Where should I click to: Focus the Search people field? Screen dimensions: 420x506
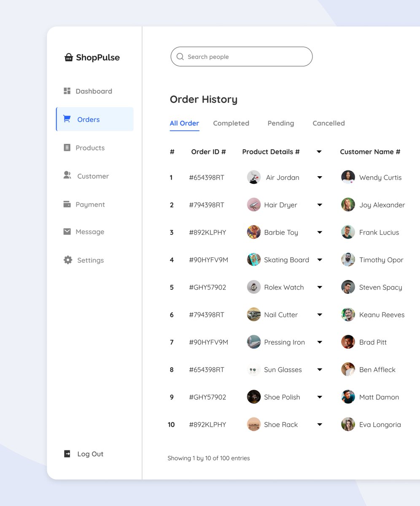pyautogui.click(x=242, y=57)
